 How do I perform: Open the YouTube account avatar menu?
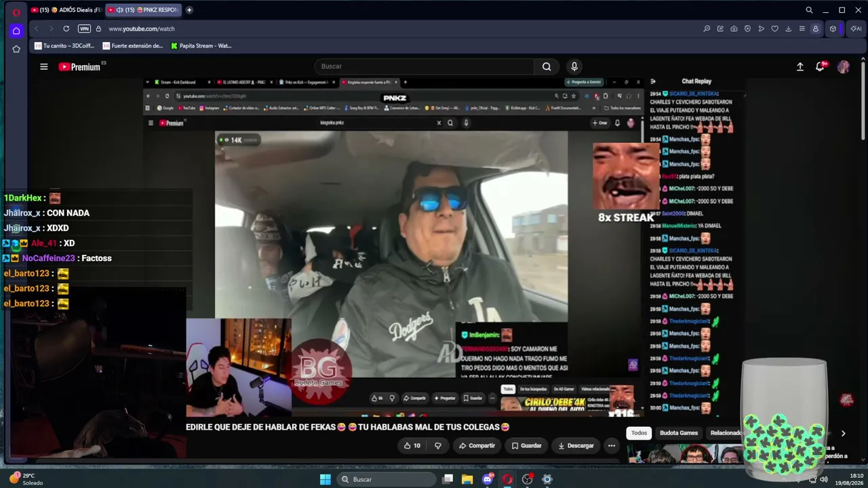[x=844, y=66]
